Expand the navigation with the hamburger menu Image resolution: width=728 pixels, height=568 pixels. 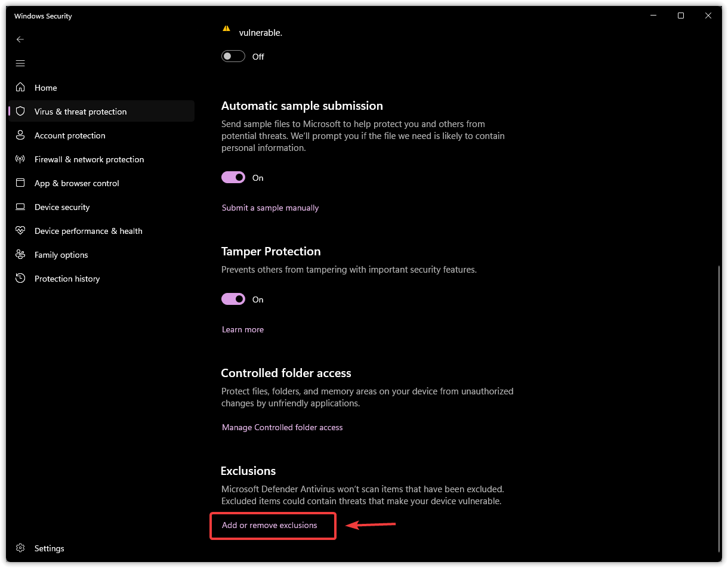[20, 63]
